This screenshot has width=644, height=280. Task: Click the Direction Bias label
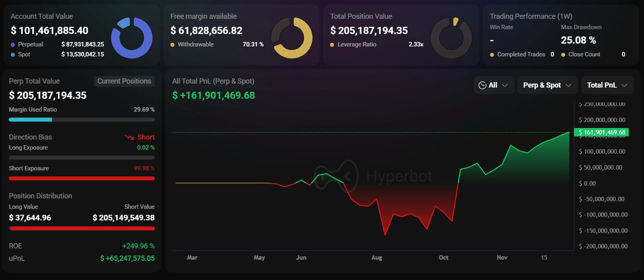pos(31,137)
